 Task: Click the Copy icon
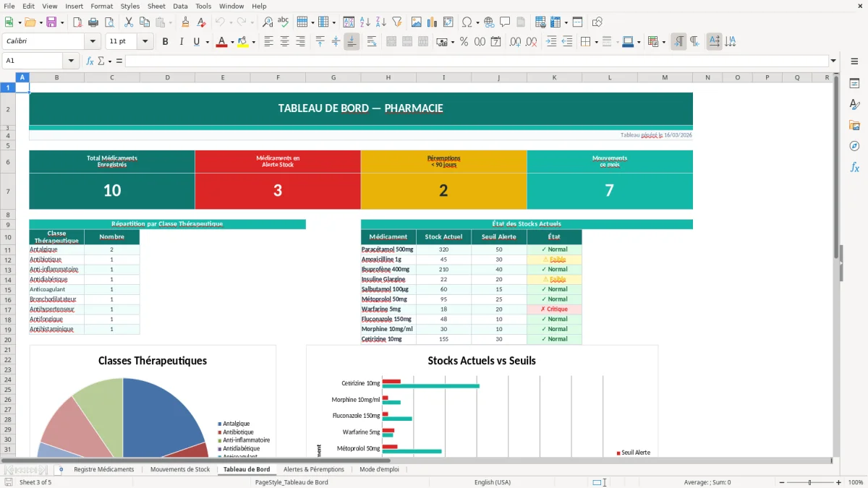(x=144, y=22)
